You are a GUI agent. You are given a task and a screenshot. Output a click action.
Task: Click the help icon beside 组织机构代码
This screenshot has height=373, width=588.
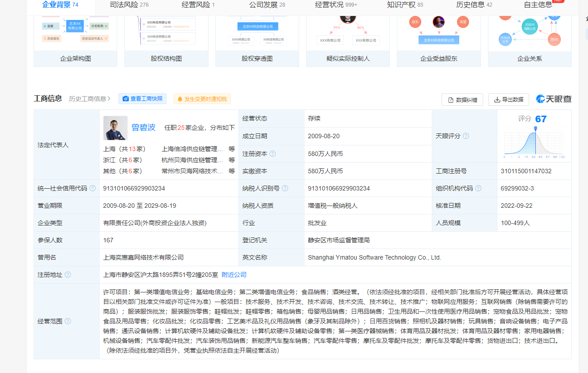(478, 188)
